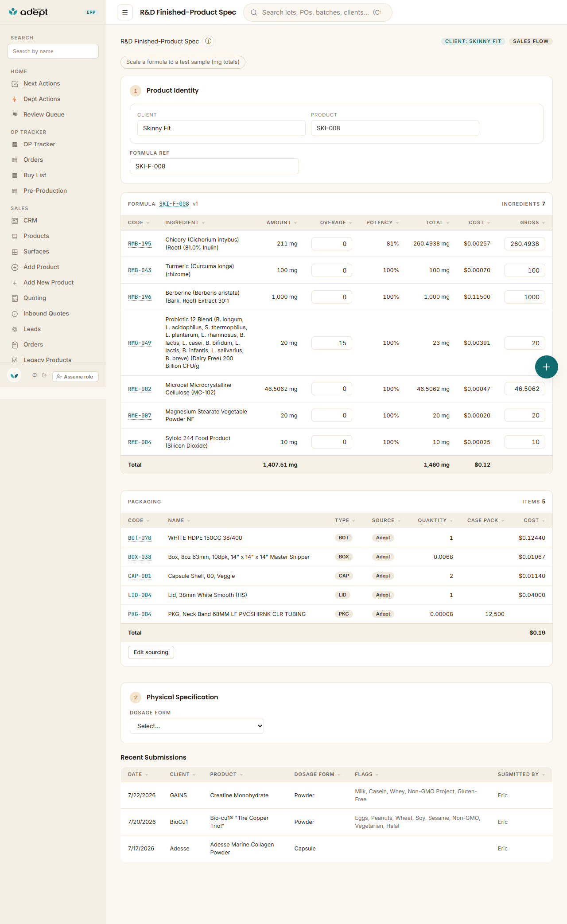Open Orders under the OP Tracker section
The height and width of the screenshot is (924, 567).
point(33,160)
